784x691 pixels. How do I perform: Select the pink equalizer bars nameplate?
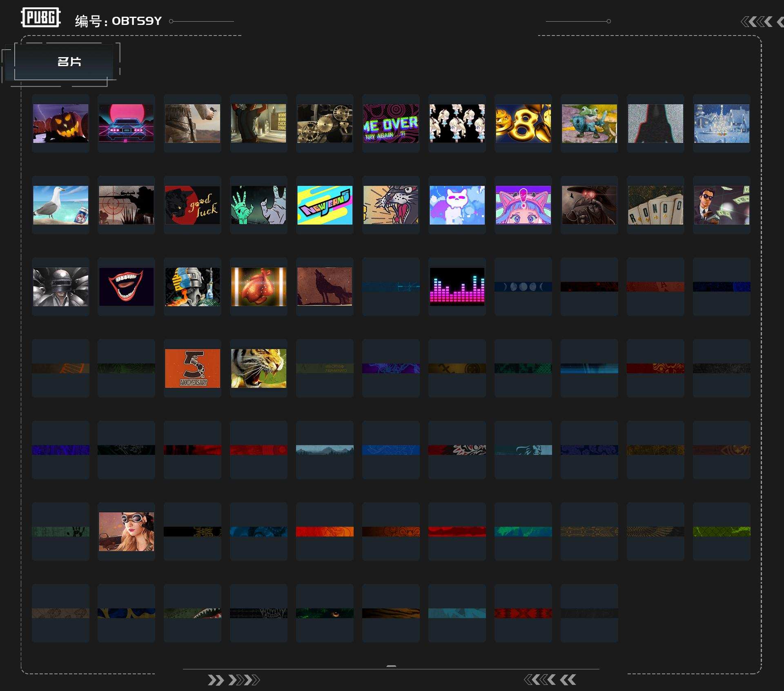(457, 287)
